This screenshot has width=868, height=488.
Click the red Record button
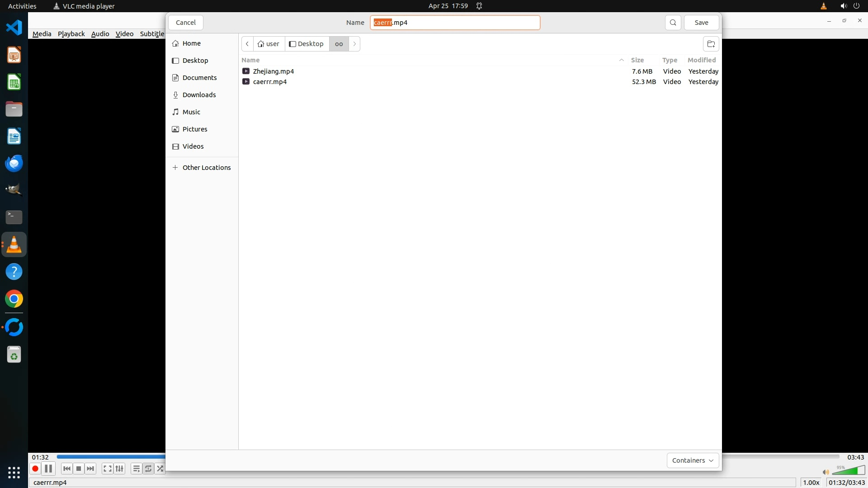35,469
